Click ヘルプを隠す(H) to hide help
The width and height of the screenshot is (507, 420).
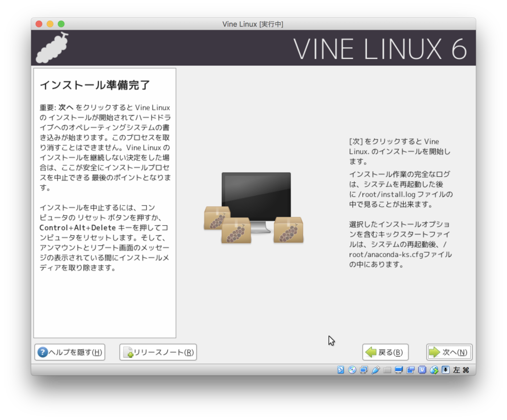tap(70, 352)
